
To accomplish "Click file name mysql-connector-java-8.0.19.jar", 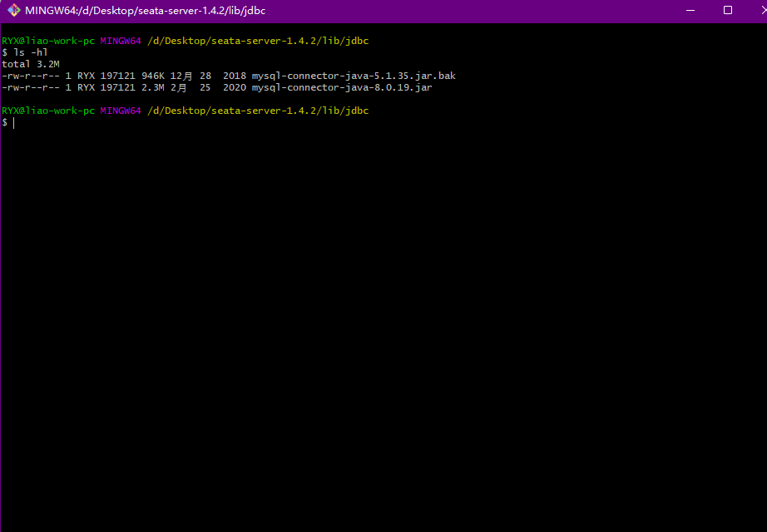I will click(342, 87).
